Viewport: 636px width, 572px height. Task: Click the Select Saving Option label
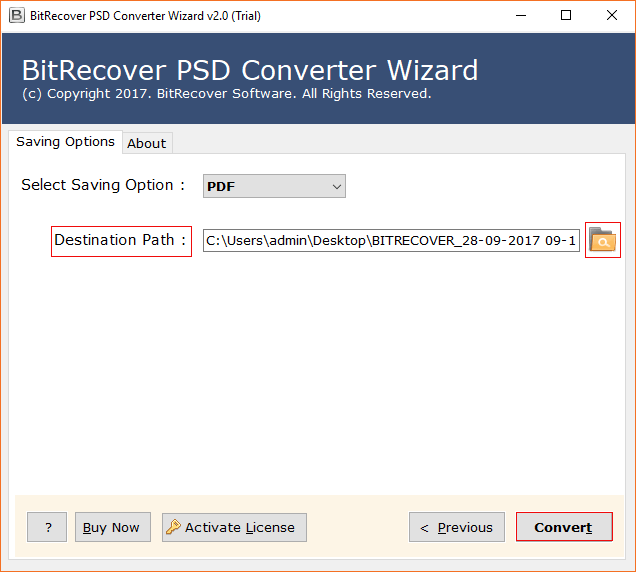point(103,185)
